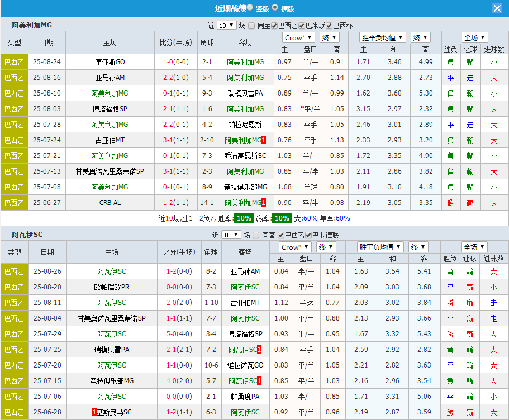Screen dimensions: 509x420
Task: Click the red card icon beside 阿瓦伊SC in 25-07-25 row
Action: pyautogui.click(x=259, y=349)
